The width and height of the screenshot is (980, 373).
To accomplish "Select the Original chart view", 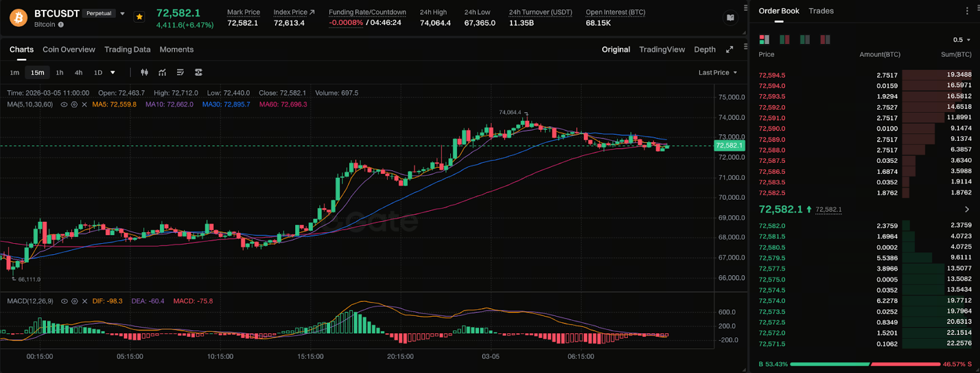I will coord(616,50).
